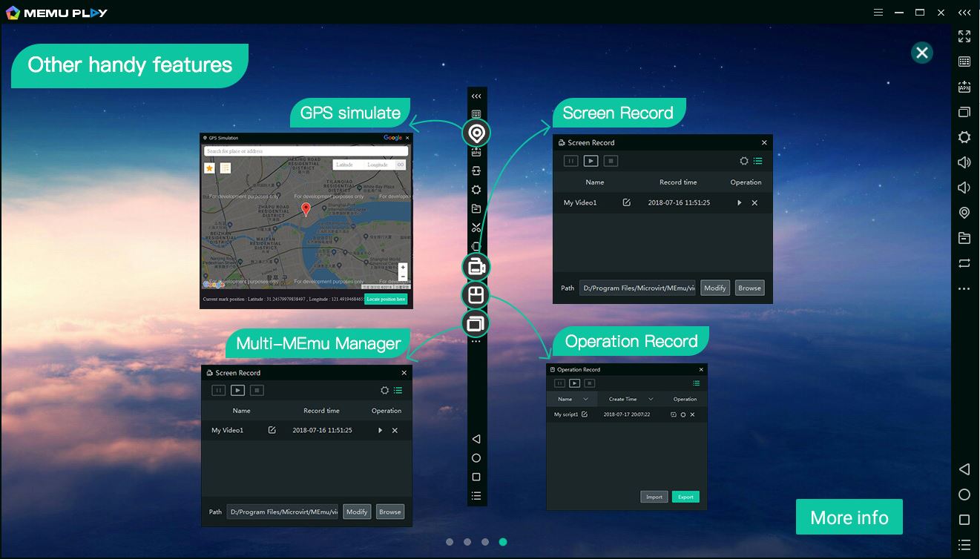Click the rotate screen icon in right sidebar

click(964, 263)
